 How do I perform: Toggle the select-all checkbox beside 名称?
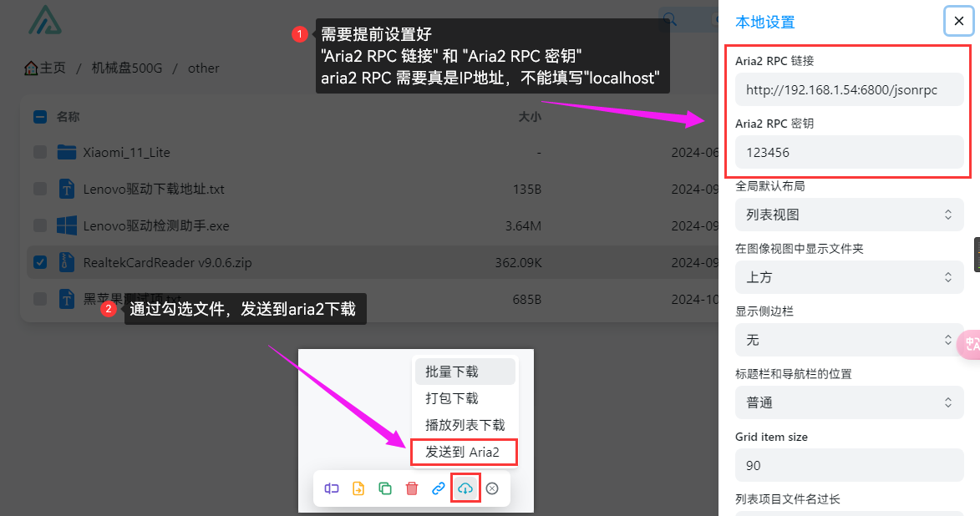tap(40, 117)
